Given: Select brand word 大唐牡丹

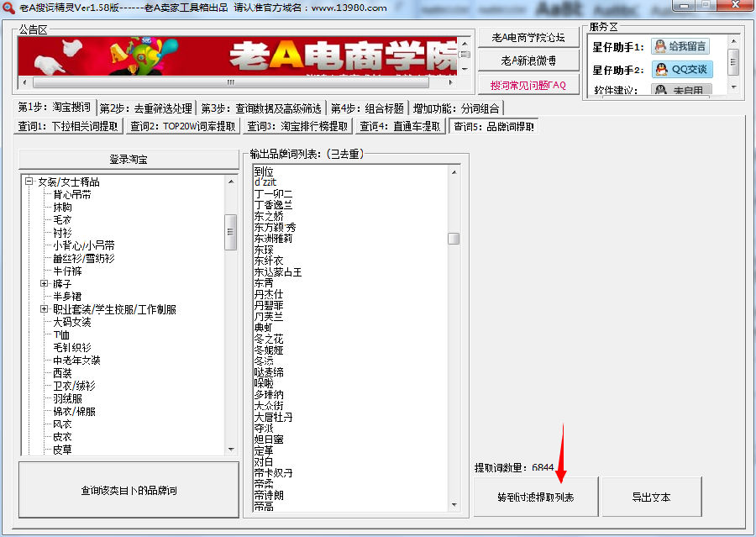Looking at the screenshot, I should (273, 417).
